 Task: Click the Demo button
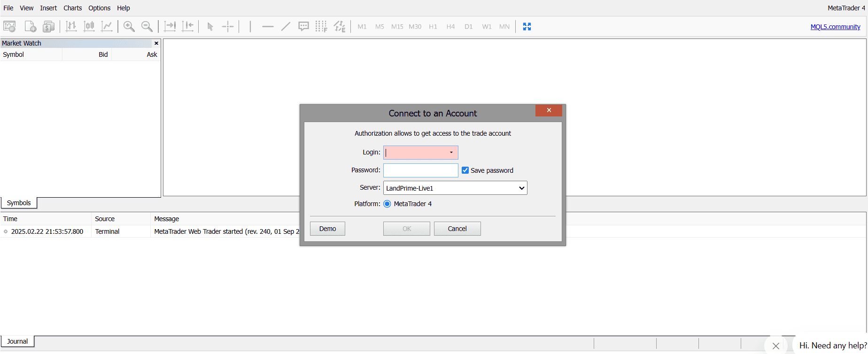[x=327, y=229]
